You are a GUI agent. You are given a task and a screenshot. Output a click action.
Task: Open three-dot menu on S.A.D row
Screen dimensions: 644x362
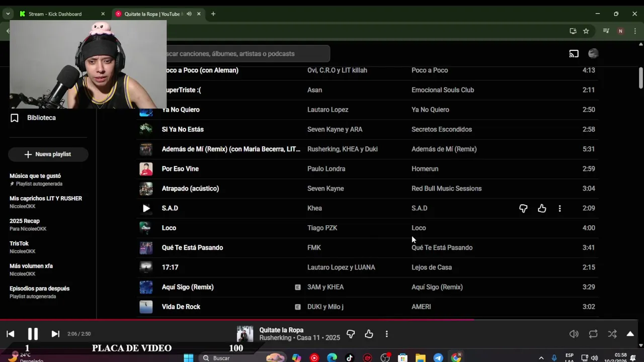click(559, 208)
